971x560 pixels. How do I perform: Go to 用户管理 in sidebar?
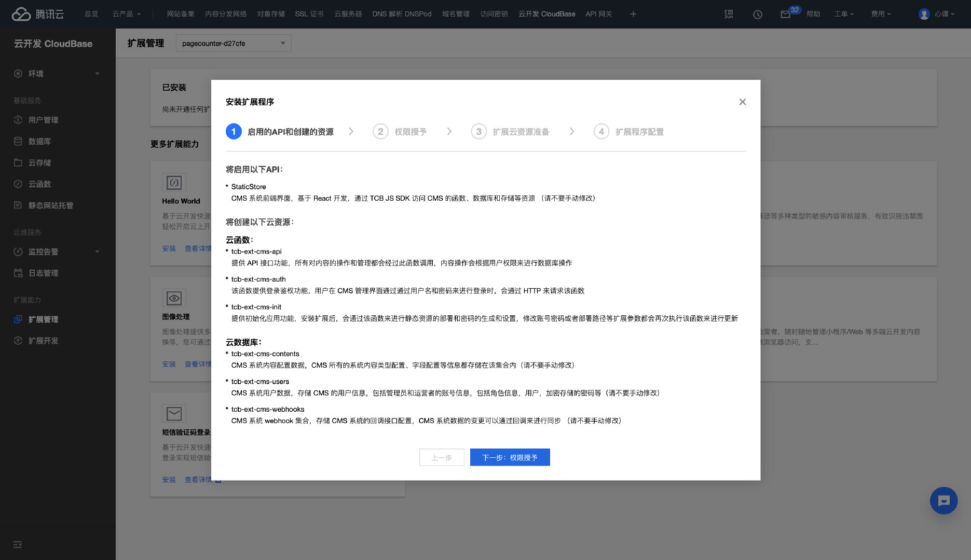(x=43, y=120)
